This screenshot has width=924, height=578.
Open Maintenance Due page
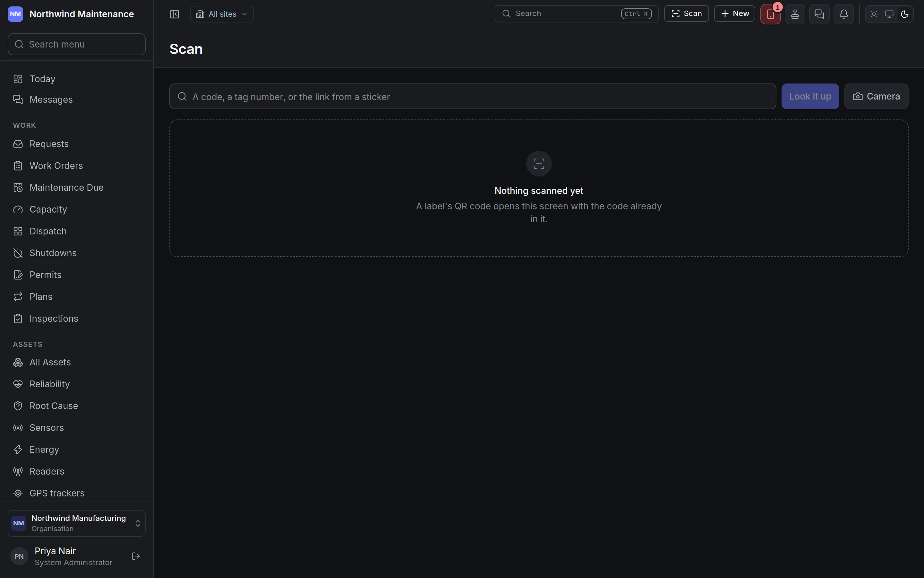coord(77,187)
